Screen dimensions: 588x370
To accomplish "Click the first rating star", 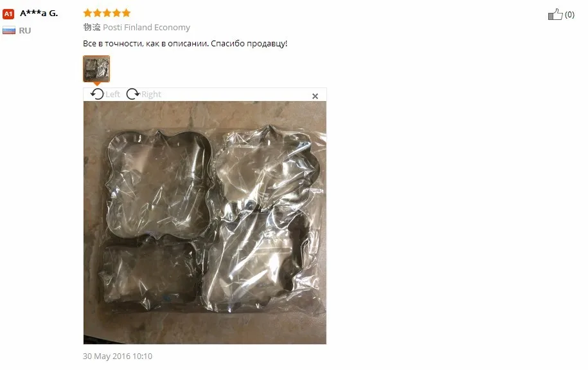I will pyautogui.click(x=87, y=13).
